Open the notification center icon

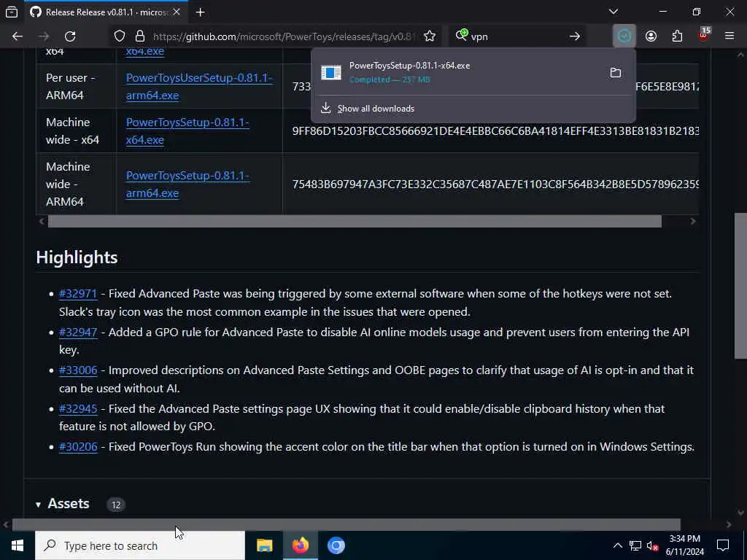pyautogui.click(x=723, y=545)
